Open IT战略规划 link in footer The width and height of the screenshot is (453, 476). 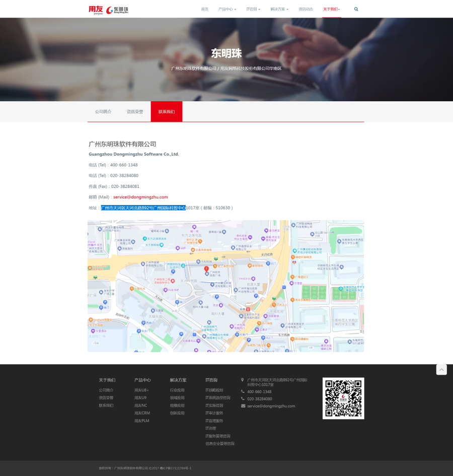point(214,390)
